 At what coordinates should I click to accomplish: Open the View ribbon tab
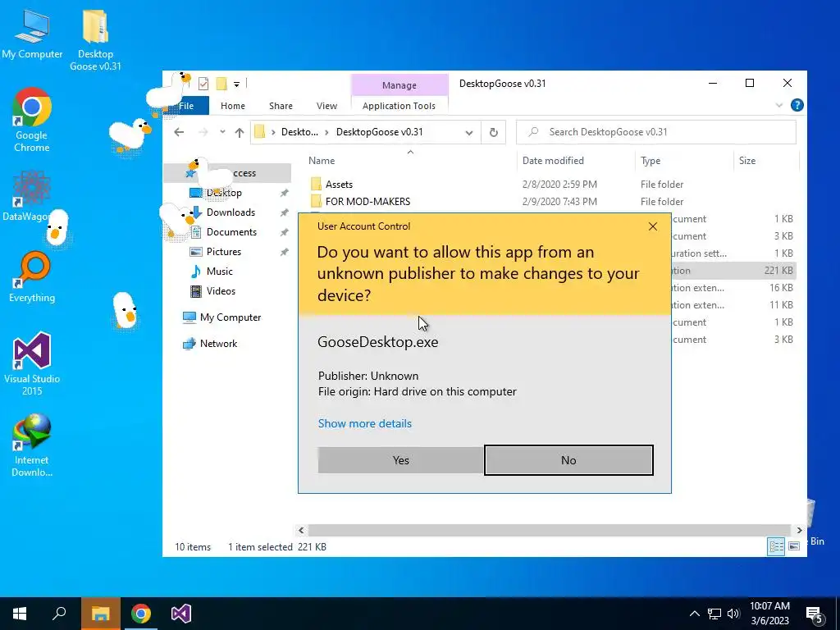[x=326, y=106]
